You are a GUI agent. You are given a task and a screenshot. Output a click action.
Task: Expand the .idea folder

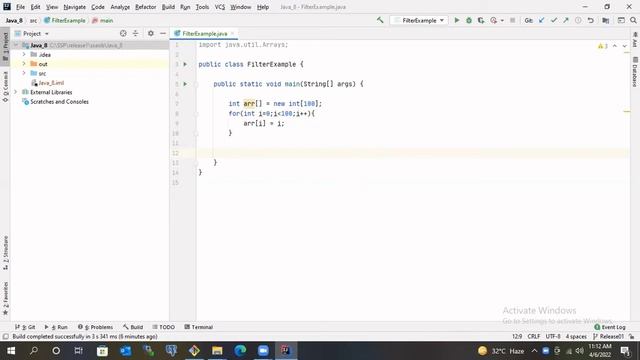pos(24,54)
